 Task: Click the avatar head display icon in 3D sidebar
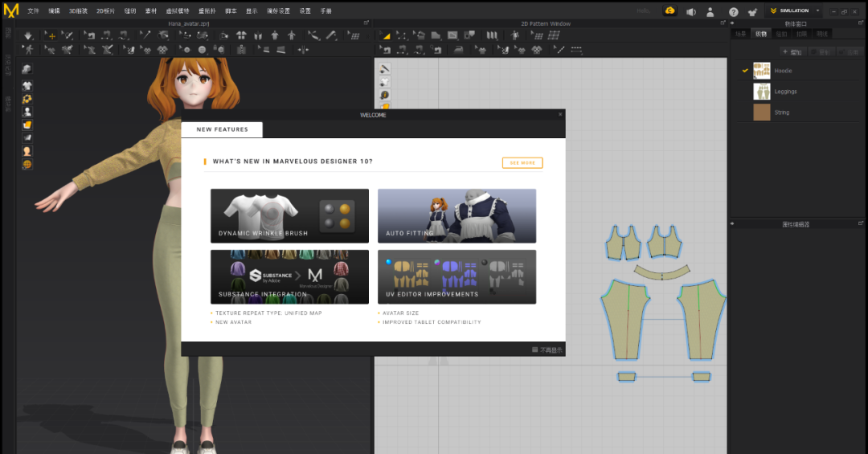(x=27, y=151)
